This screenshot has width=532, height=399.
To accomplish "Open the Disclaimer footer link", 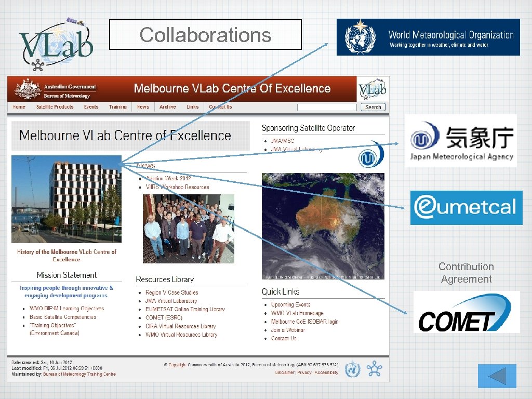I will point(285,373).
